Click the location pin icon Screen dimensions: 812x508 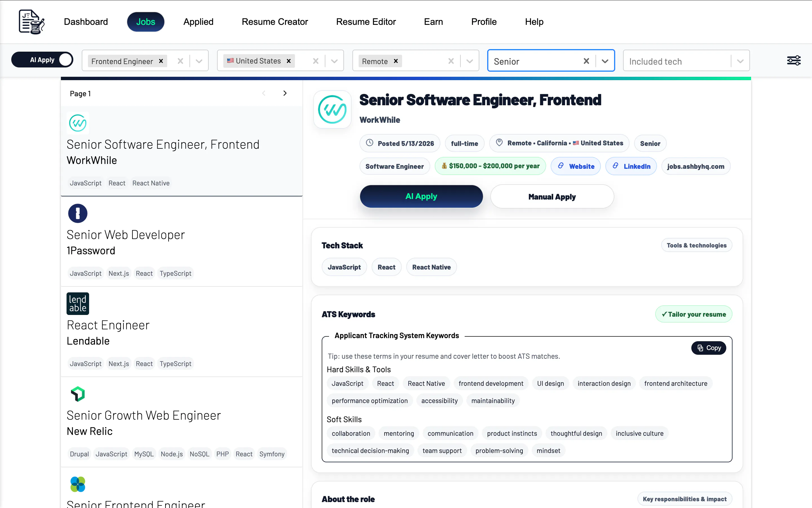(499, 143)
